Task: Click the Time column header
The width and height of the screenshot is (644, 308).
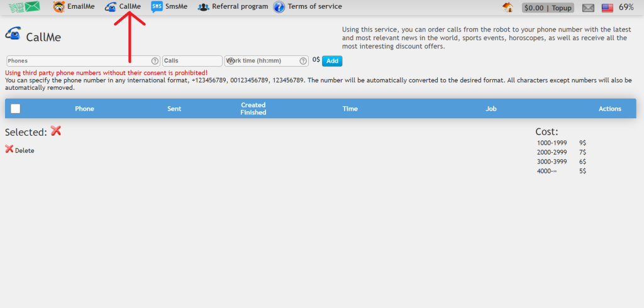Action: click(350, 109)
